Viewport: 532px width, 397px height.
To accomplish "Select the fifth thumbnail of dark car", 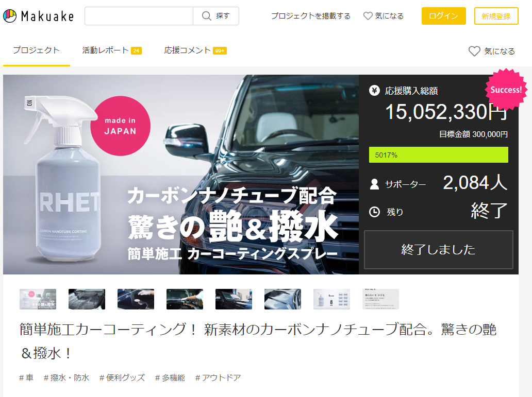I will (234, 299).
